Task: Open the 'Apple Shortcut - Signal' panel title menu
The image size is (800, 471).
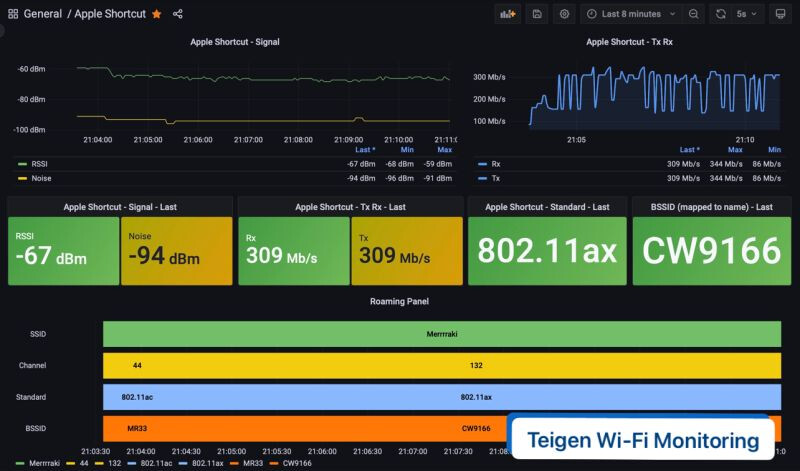Action: coord(235,42)
